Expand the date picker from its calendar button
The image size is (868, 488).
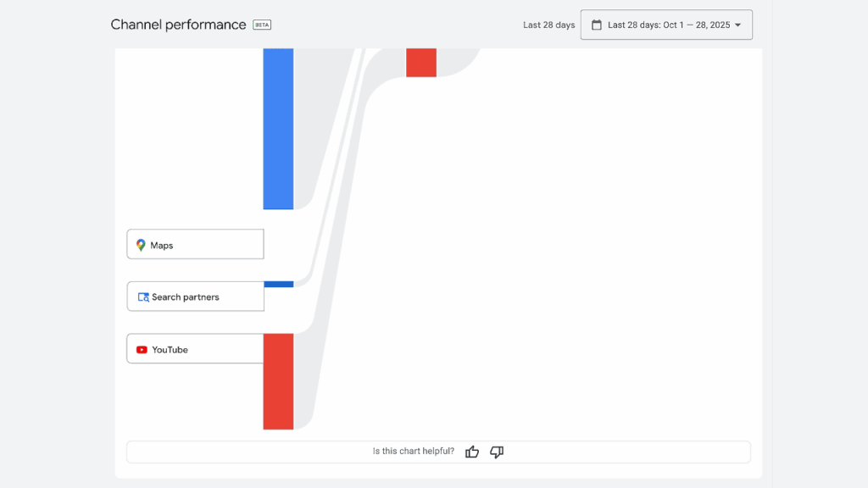(597, 24)
